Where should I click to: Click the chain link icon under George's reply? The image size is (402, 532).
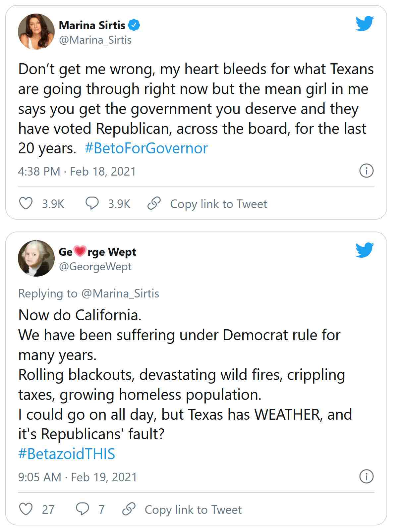(129, 509)
